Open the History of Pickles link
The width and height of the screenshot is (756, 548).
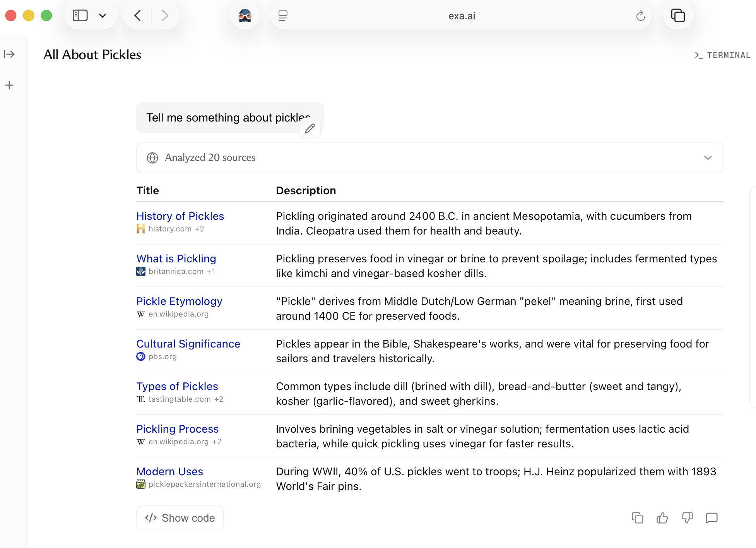(180, 216)
